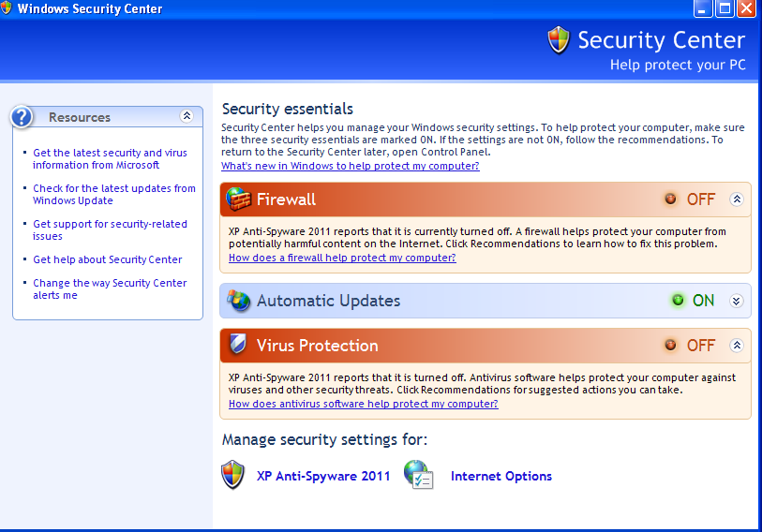Click the Security Center header shield icon
Viewport: 762px width, 532px height.
[559, 40]
